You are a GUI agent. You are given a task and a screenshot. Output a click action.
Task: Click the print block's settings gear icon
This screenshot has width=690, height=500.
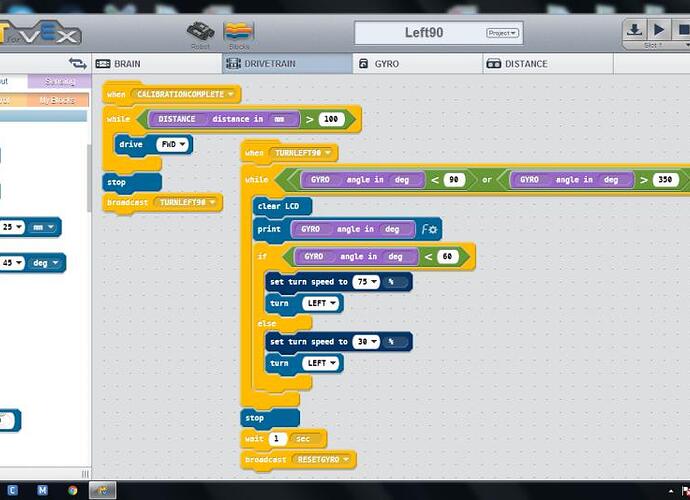click(x=429, y=229)
